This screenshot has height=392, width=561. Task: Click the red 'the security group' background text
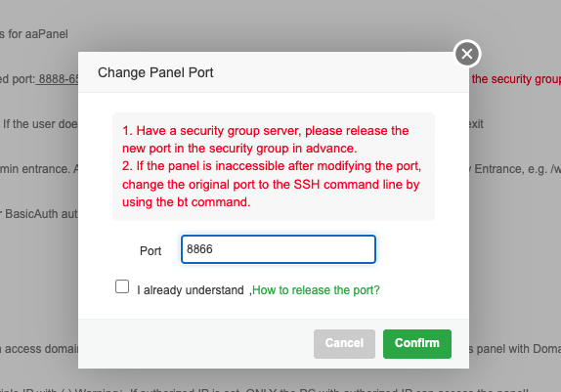tap(516, 79)
